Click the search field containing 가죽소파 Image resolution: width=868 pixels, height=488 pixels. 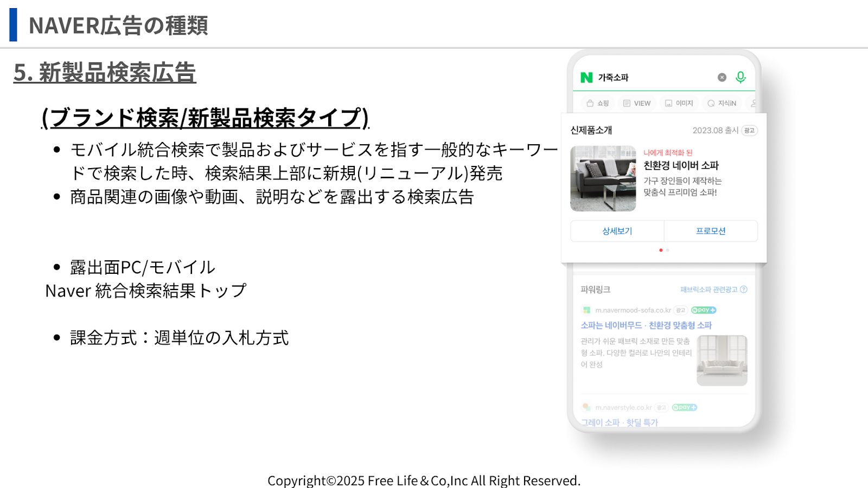tap(651, 78)
